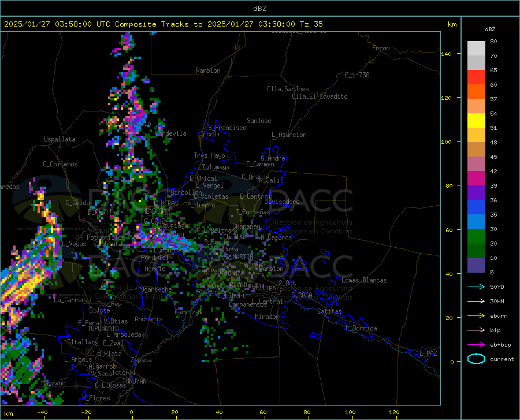Screen dimensions: 520x420
Task: Click the mauve 42–45 dBZ swatch
Action: coord(476,163)
